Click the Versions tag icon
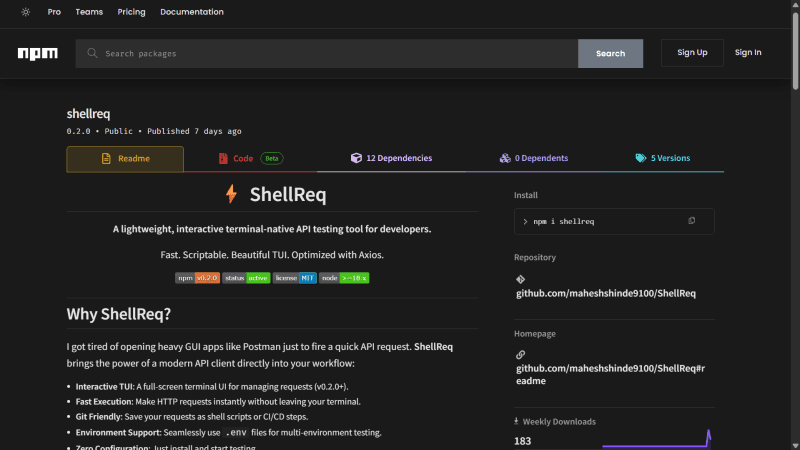The image size is (800, 450). click(x=641, y=158)
